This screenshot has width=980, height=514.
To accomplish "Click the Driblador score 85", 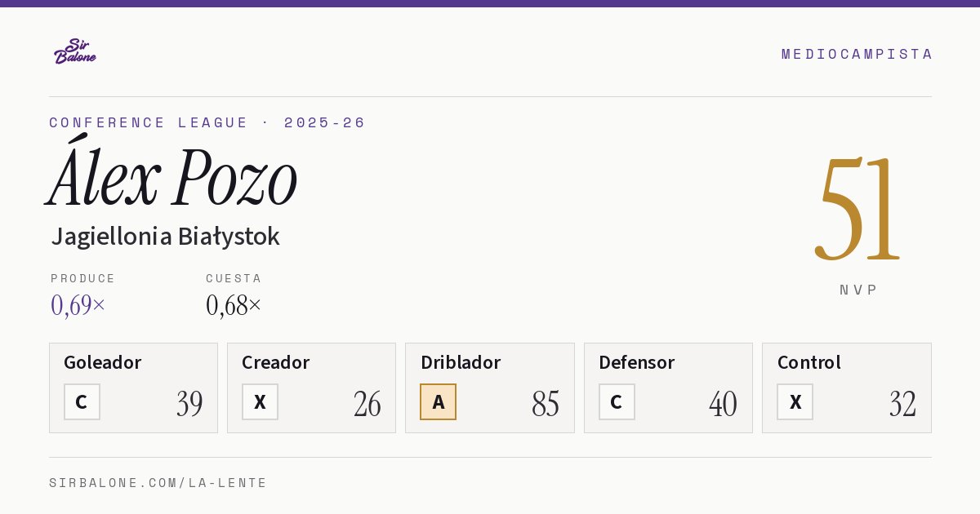I will [x=546, y=404].
